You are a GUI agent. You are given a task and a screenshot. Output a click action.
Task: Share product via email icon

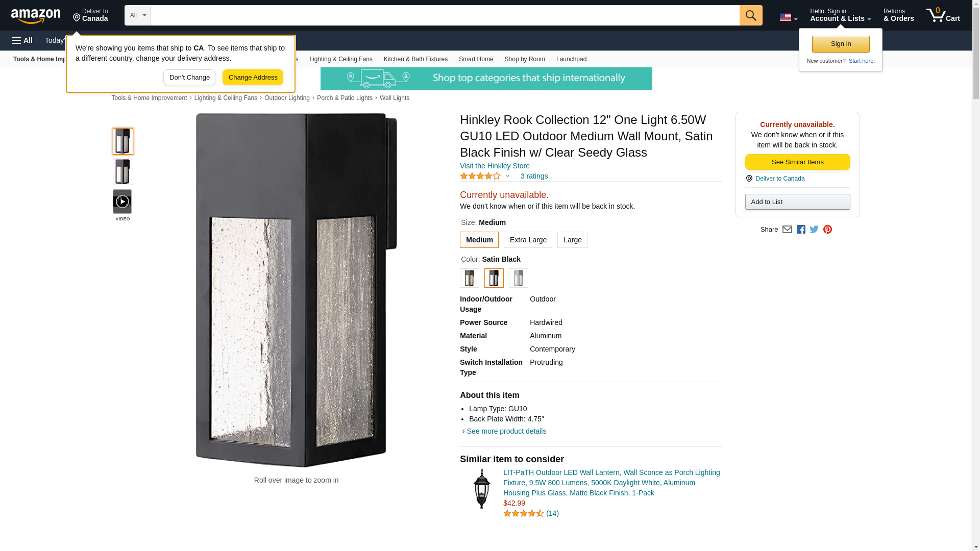pyautogui.click(x=787, y=230)
